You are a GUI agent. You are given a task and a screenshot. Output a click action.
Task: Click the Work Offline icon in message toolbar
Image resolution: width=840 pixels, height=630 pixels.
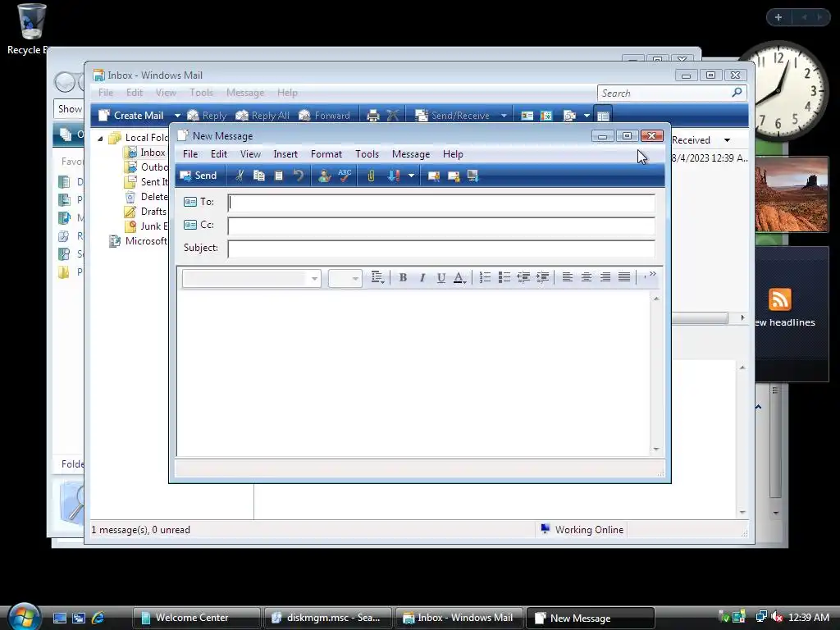click(472, 176)
